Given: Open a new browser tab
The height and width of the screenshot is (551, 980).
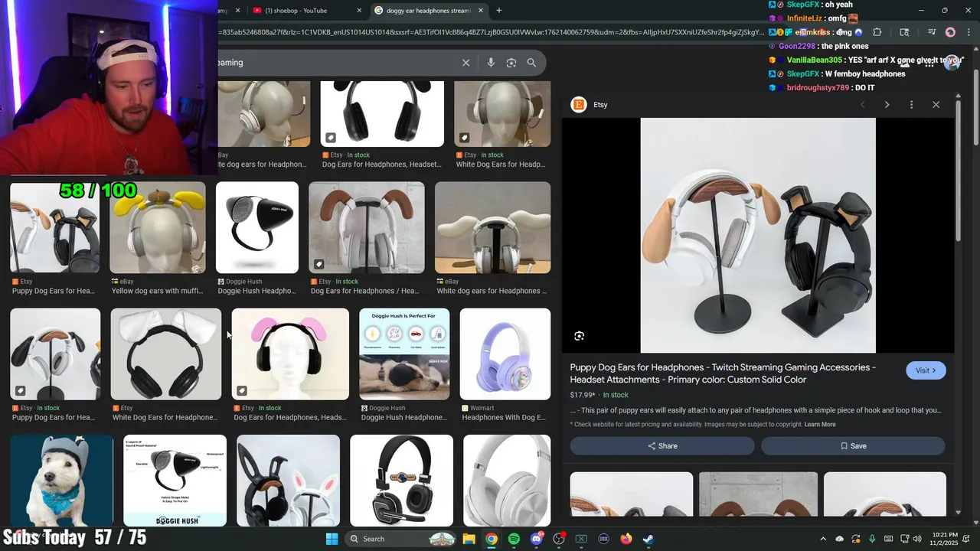Looking at the screenshot, I should [499, 11].
